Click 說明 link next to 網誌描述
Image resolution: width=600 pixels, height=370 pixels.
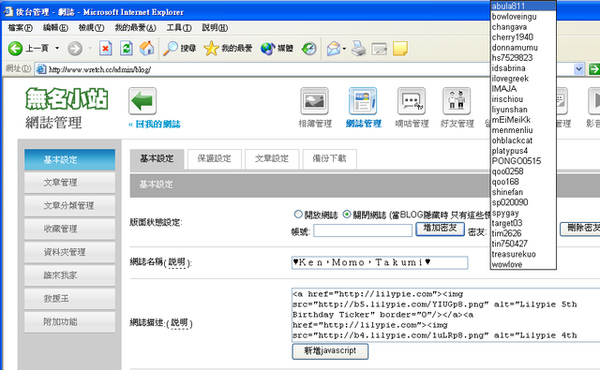[179, 323]
